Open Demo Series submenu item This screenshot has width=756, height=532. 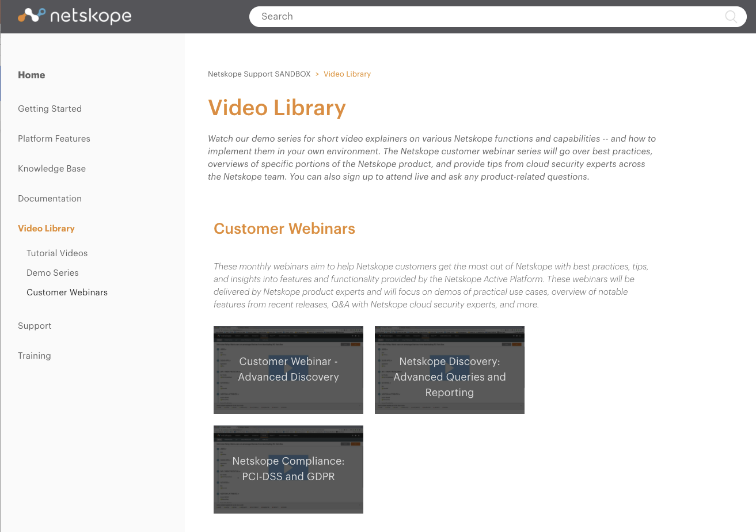point(52,273)
